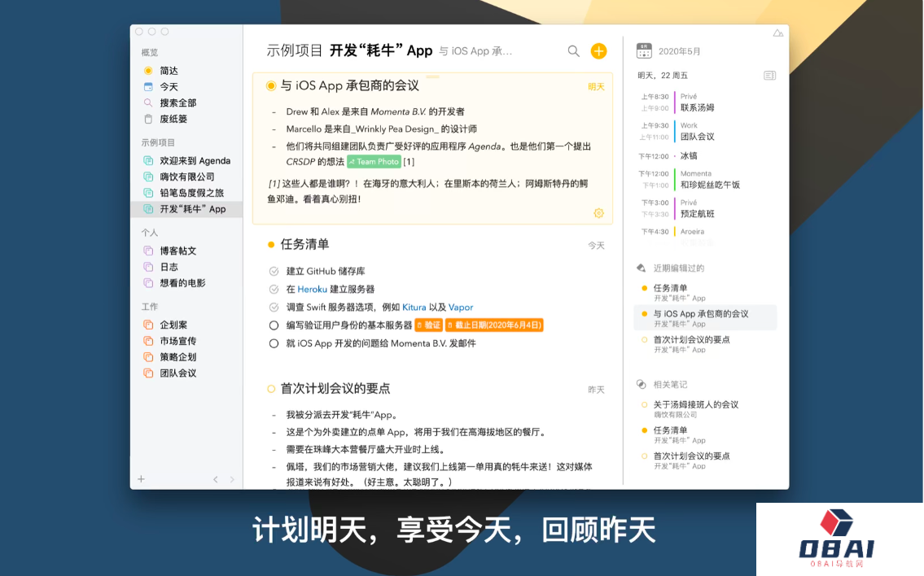This screenshot has height=576, width=924.
Task: Follow the Vapor hyperlink
Action: (461, 308)
